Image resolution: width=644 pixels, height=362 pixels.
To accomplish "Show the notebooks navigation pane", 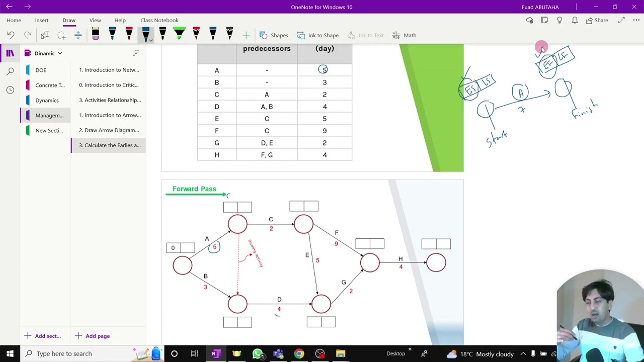I will pyautogui.click(x=10, y=53).
